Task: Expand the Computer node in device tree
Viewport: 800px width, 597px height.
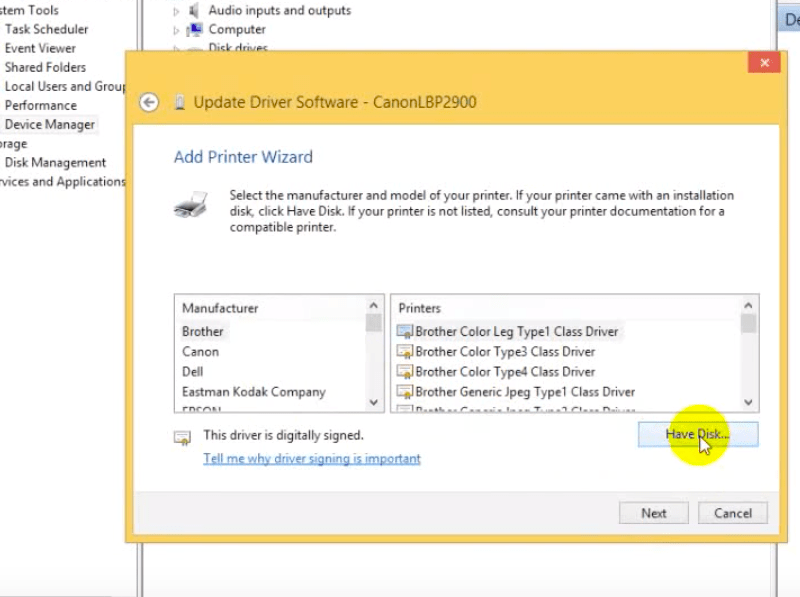Action: (176, 30)
